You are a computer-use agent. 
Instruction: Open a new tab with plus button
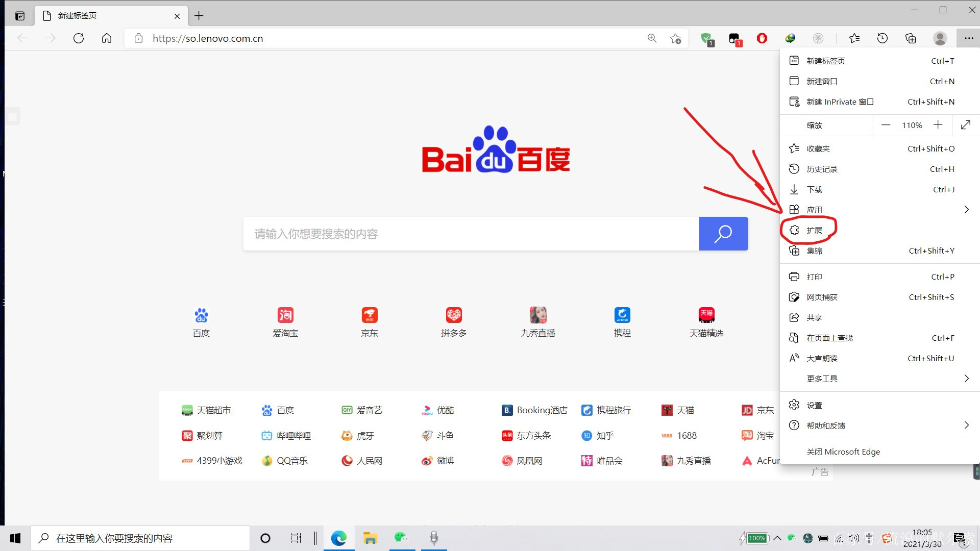coord(199,16)
